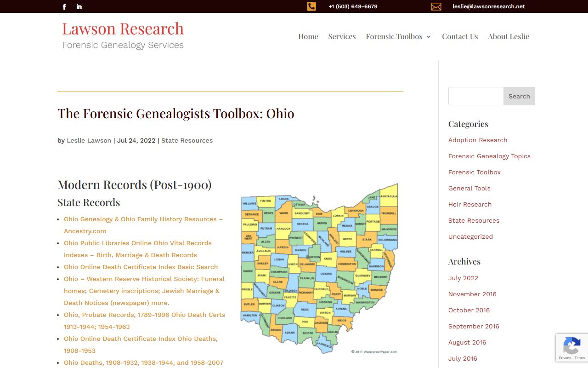Click the reCAPTCHA Terms link
The width and height of the screenshot is (588, 368).
(x=580, y=358)
